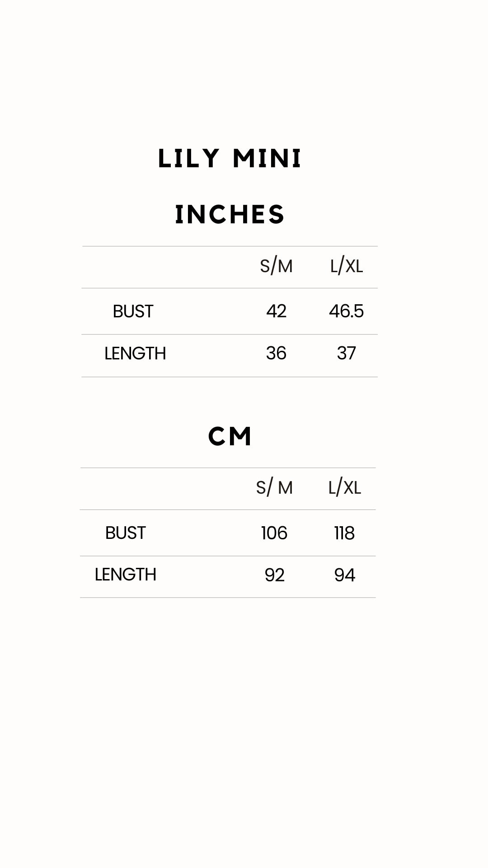Click BUST row label in inches table

tap(133, 311)
